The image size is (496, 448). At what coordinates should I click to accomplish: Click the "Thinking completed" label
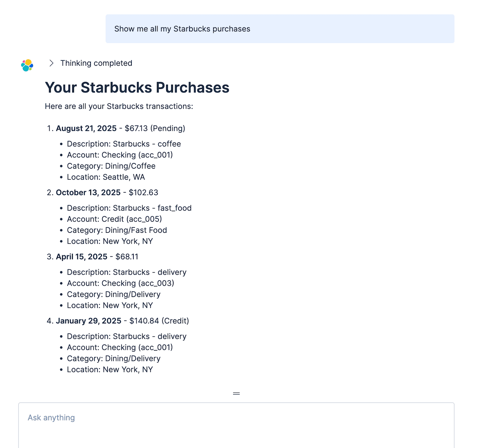click(96, 63)
